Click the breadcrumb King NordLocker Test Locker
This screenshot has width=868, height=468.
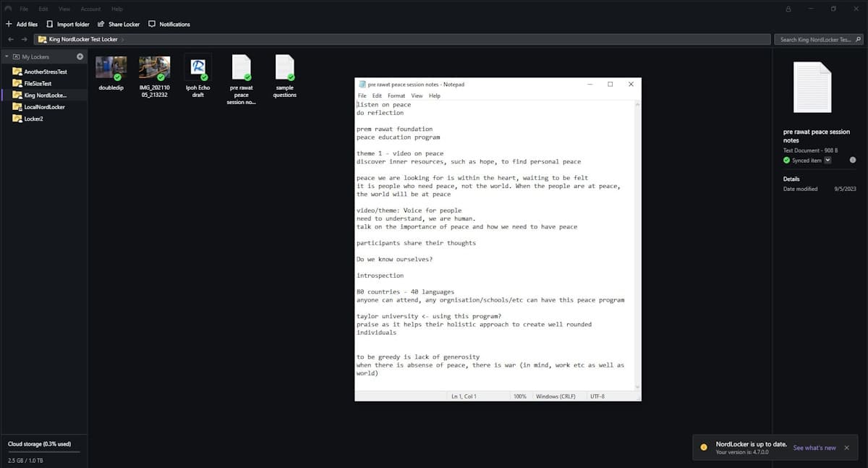[x=83, y=39]
